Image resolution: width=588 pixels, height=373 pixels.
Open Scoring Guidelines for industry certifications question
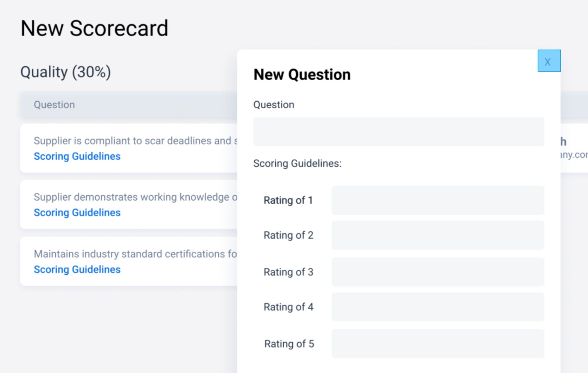click(x=77, y=269)
